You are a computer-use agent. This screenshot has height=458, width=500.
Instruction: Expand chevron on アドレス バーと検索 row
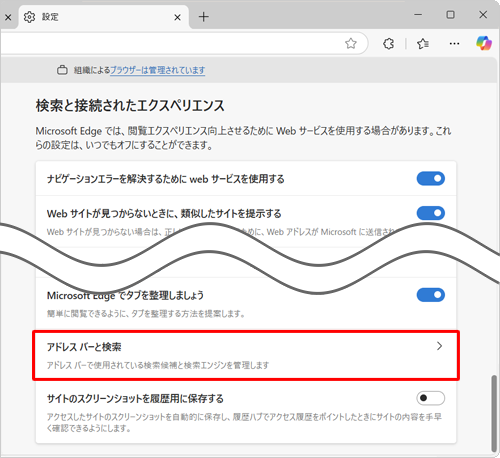[x=439, y=346]
